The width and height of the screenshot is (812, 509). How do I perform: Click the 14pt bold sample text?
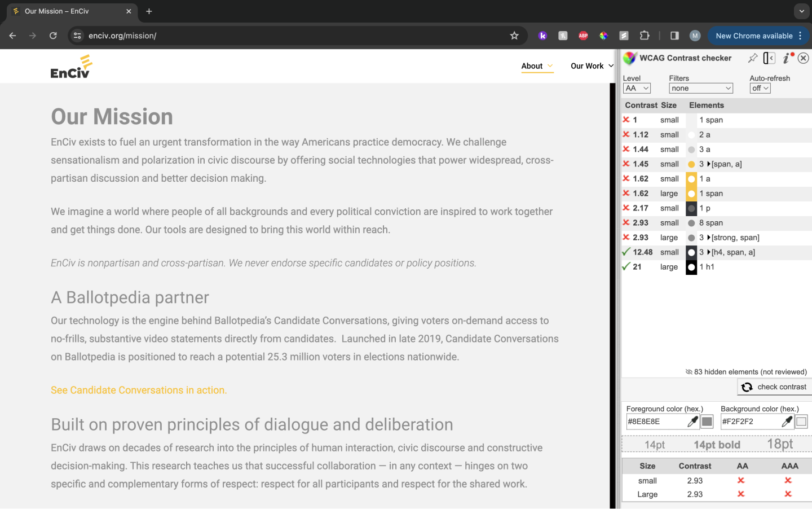coord(717,445)
